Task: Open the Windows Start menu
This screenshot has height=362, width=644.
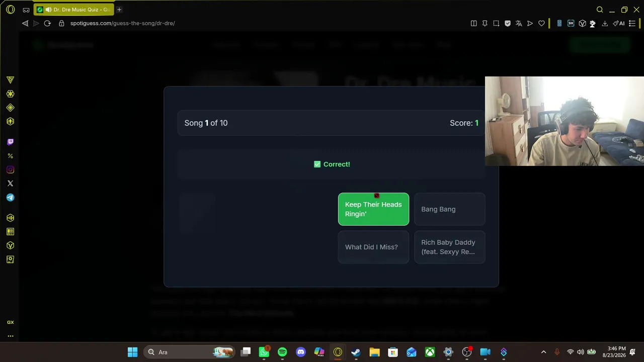Action: click(132, 352)
